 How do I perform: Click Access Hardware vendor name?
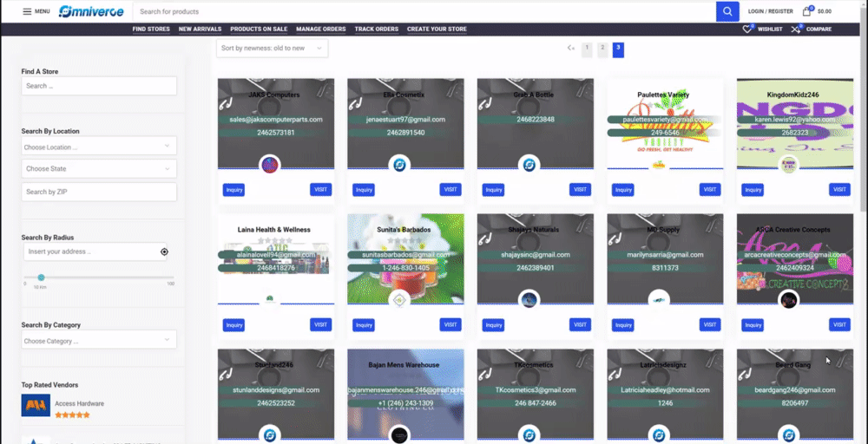79,403
